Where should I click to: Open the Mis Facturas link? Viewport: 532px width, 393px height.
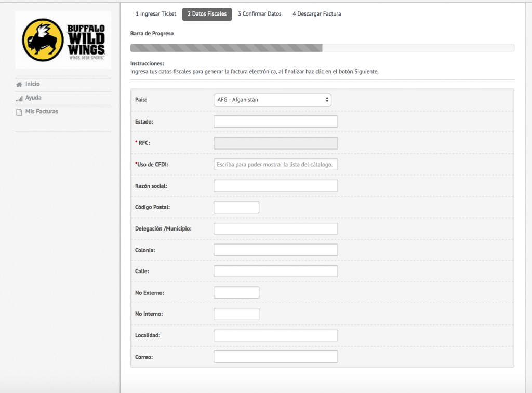pos(42,111)
